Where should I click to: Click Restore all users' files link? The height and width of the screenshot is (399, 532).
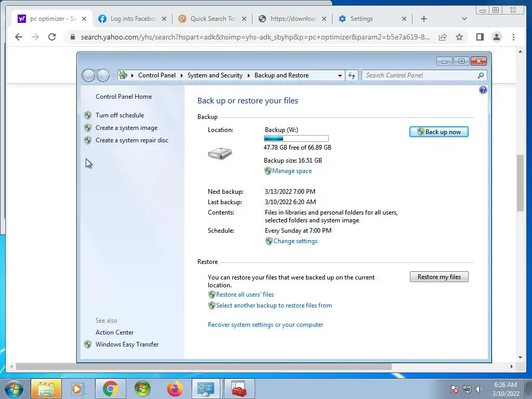(x=245, y=295)
